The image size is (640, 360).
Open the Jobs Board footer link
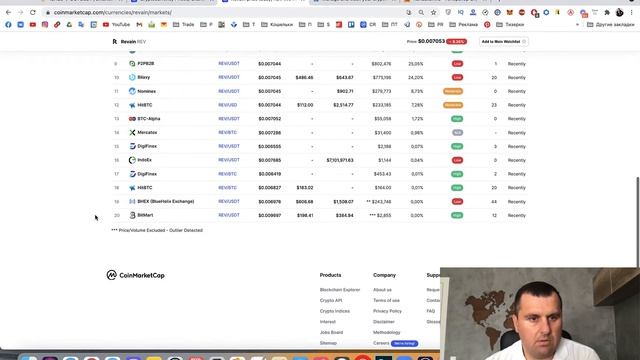pos(331,332)
